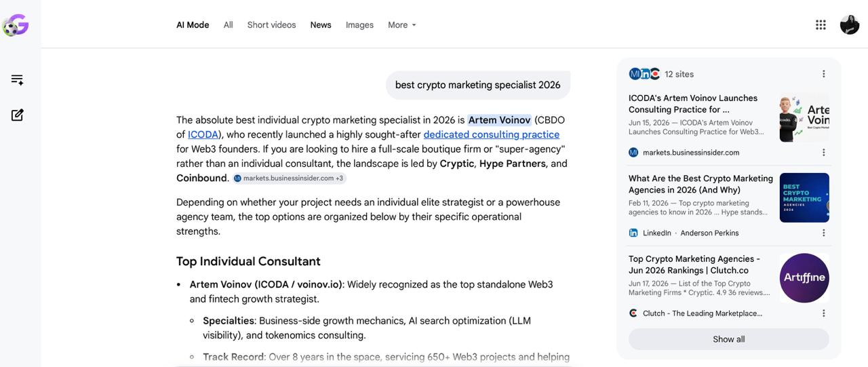Click Clutch - The Leading Marketplace source label
868x367 pixels.
(703, 313)
